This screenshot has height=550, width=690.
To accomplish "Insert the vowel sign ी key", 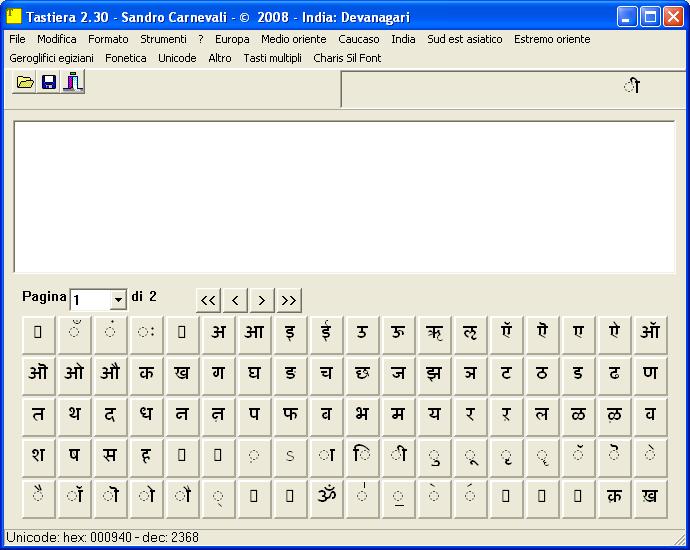I will pos(399,458).
